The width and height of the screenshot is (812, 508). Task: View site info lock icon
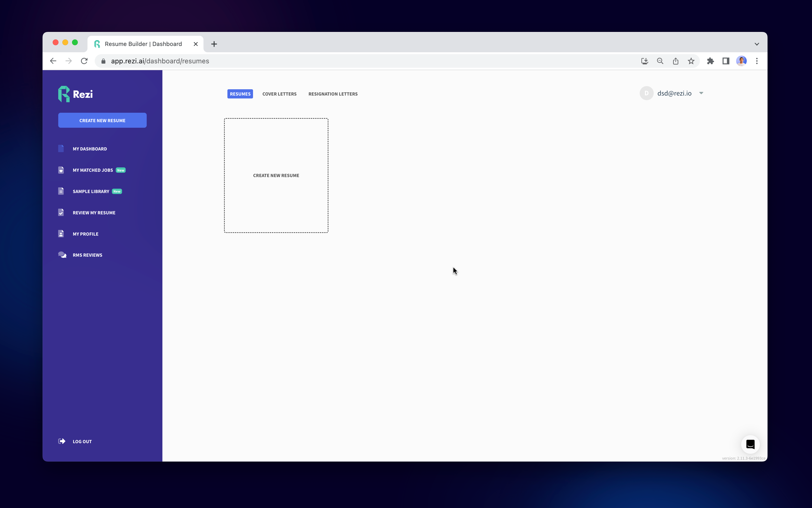[103, 61]
